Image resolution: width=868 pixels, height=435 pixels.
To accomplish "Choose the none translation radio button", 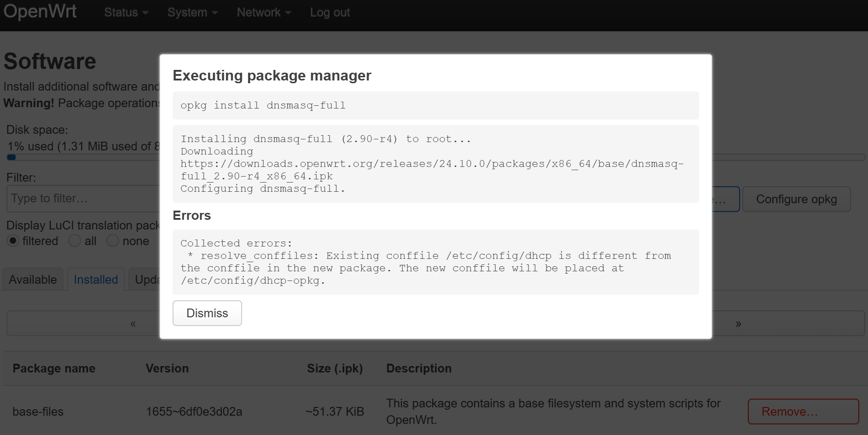I will (x=113, y=241).
